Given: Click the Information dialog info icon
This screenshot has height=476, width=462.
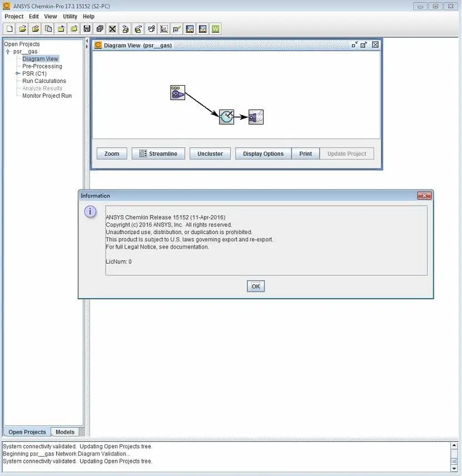Looking at the screenshot, I should (x=90, y=211).
